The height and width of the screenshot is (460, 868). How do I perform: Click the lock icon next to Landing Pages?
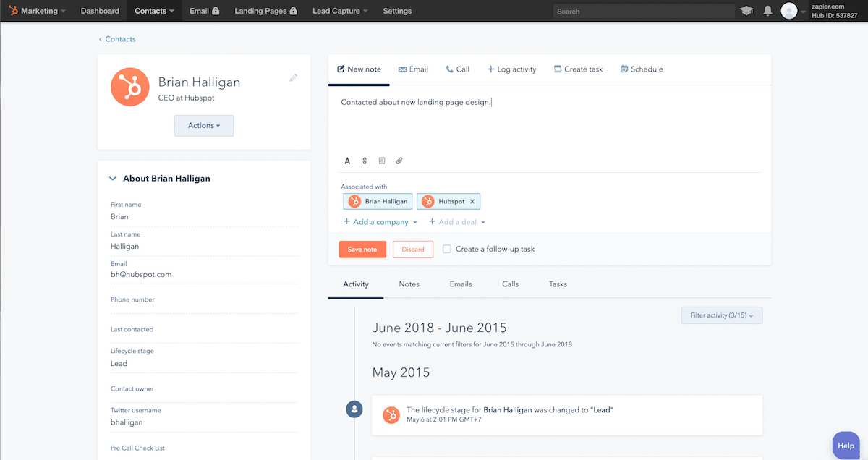(293, 11)
